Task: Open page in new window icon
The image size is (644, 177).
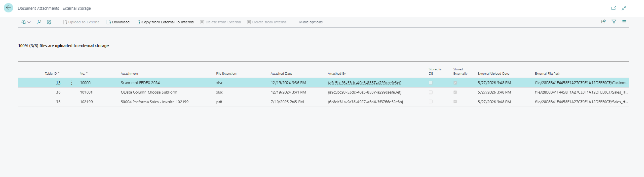Action: [614, 8]
